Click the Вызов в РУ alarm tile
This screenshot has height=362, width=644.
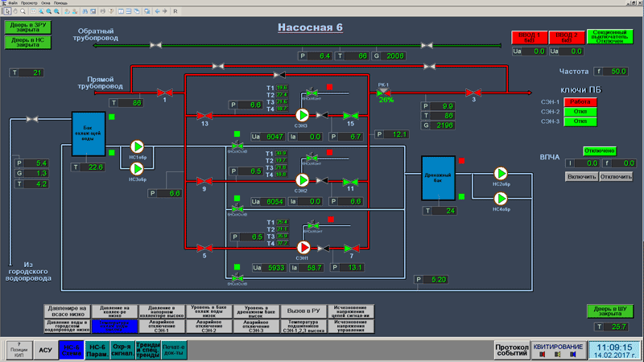(x=303, y=311)
